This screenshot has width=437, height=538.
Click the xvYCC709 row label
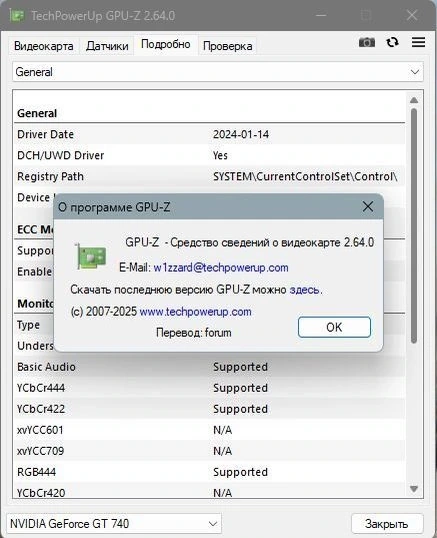coord(40,451)
